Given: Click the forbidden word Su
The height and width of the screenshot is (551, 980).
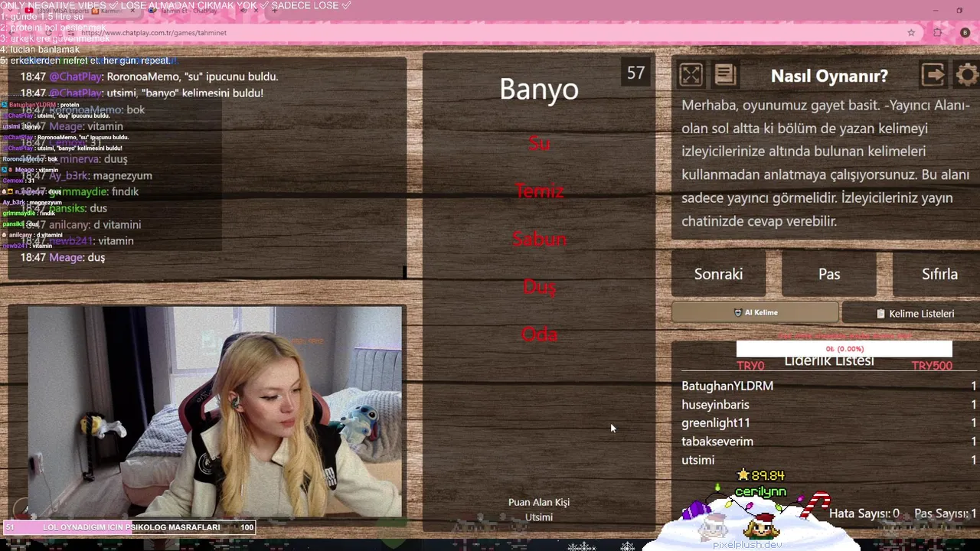Looking at the screenshot, I should (539, 143).
